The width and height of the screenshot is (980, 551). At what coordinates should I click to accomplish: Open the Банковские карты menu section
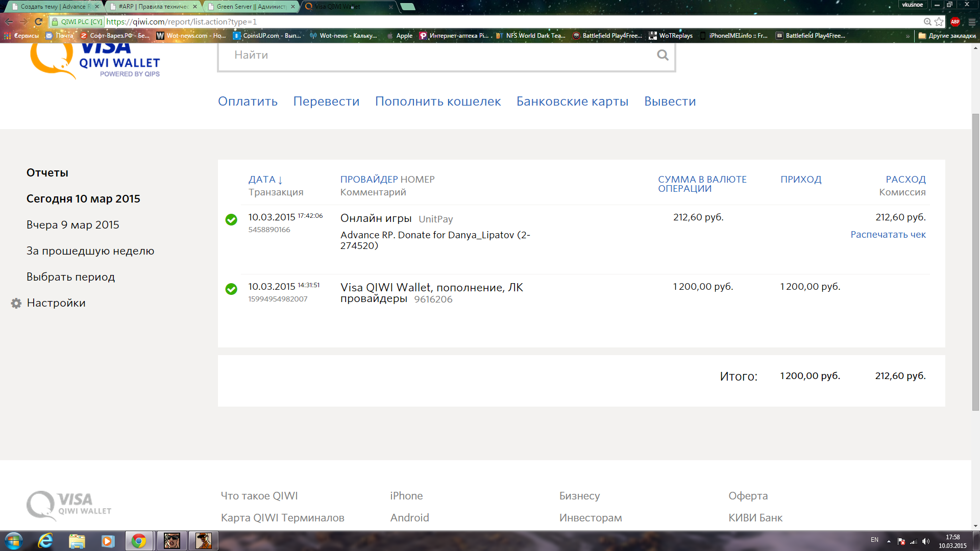[572, 102]
